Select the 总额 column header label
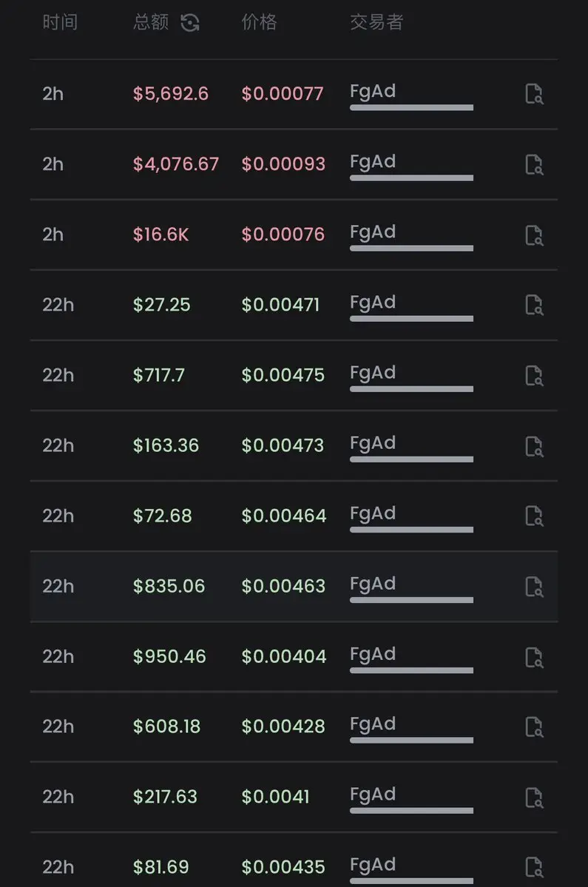588x887 pixels. click(x=151, y=23)
